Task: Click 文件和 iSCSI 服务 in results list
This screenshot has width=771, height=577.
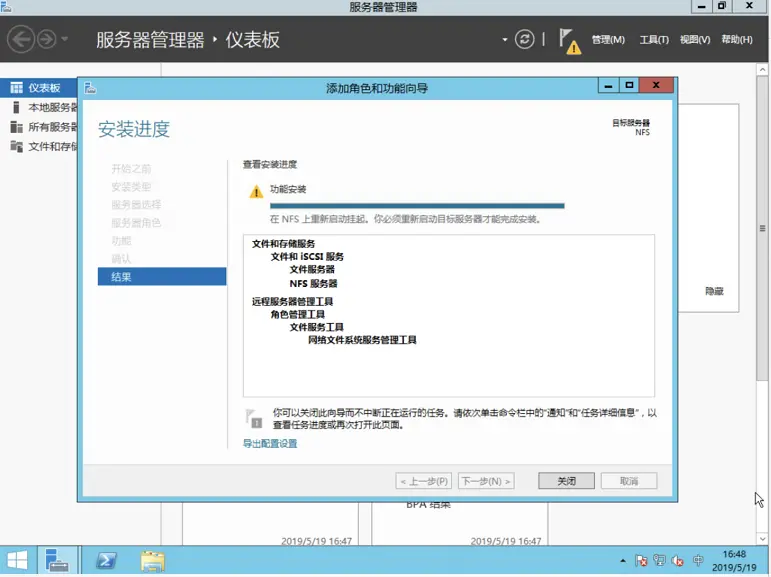Action: 307,256
